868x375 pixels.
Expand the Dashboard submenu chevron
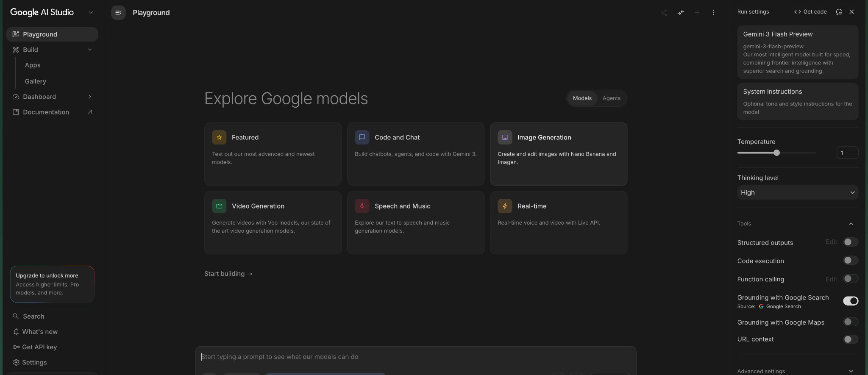coord(90,97)
